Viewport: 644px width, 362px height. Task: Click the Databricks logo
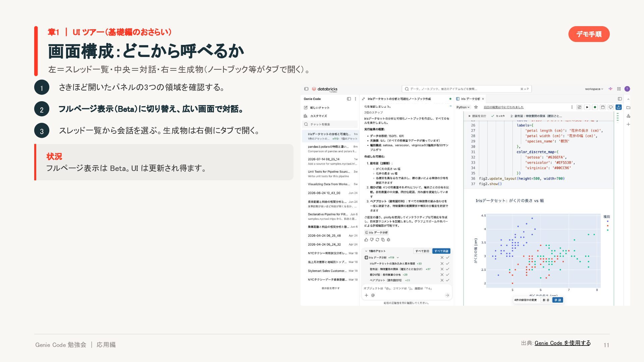(325, 89)
